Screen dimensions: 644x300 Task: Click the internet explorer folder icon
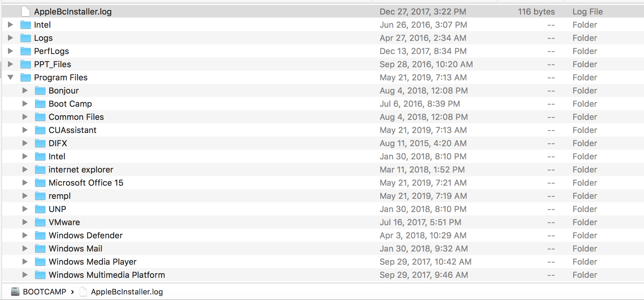(40, 170)
